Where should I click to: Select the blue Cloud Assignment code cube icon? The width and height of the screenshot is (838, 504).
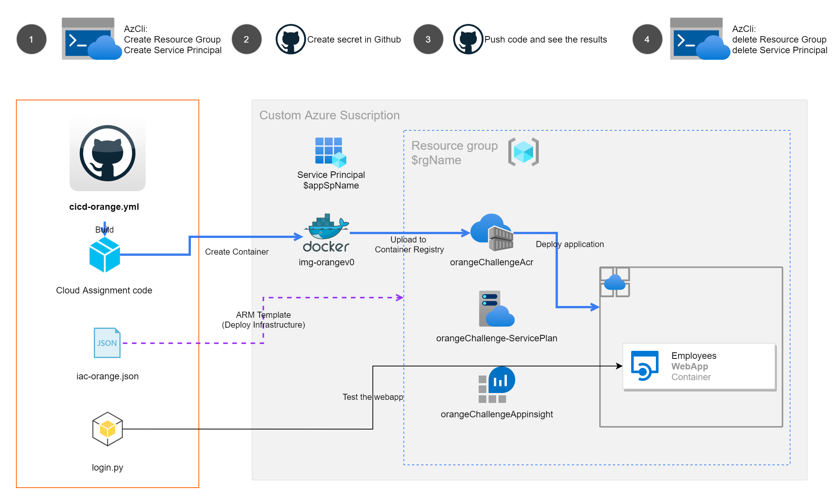[105, 255]
